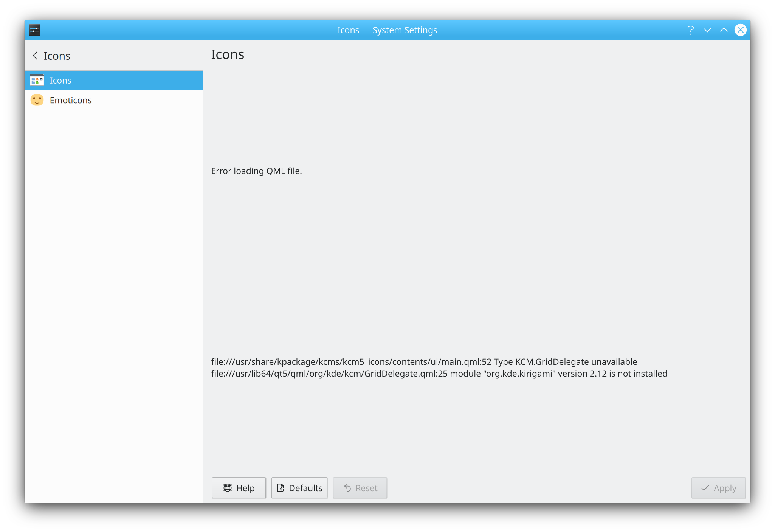Collapse the window with the shade chevron
Image resolution: width=775 pixels, height=532 pixels.
707,30
